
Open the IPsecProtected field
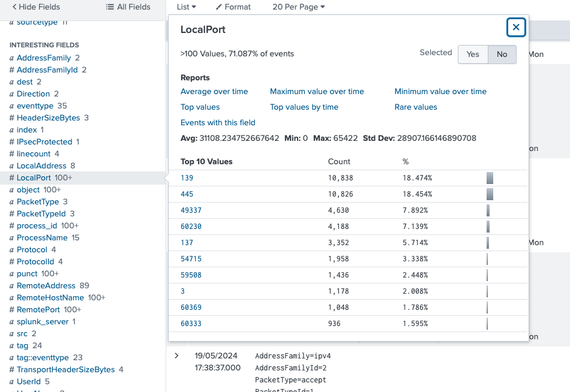point(44,141)
